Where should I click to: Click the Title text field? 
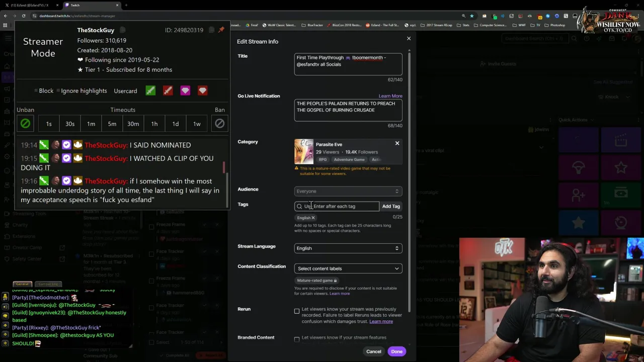[x=348, y=64]
